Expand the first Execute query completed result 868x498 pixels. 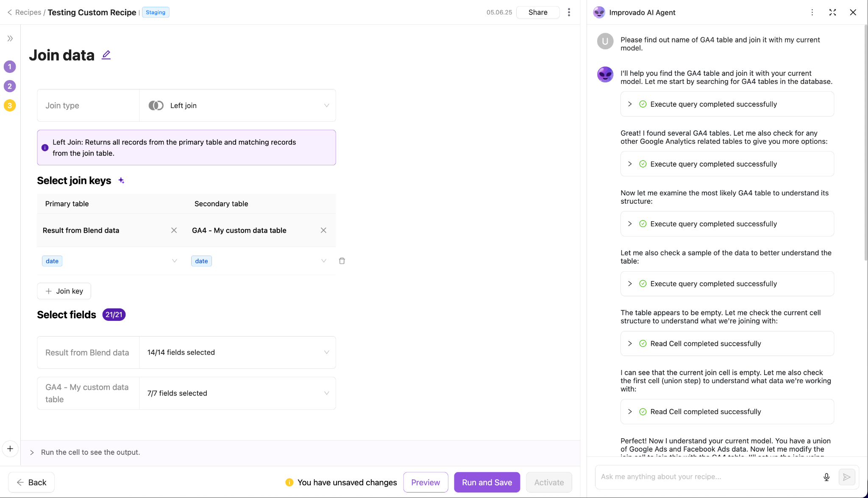630,104
